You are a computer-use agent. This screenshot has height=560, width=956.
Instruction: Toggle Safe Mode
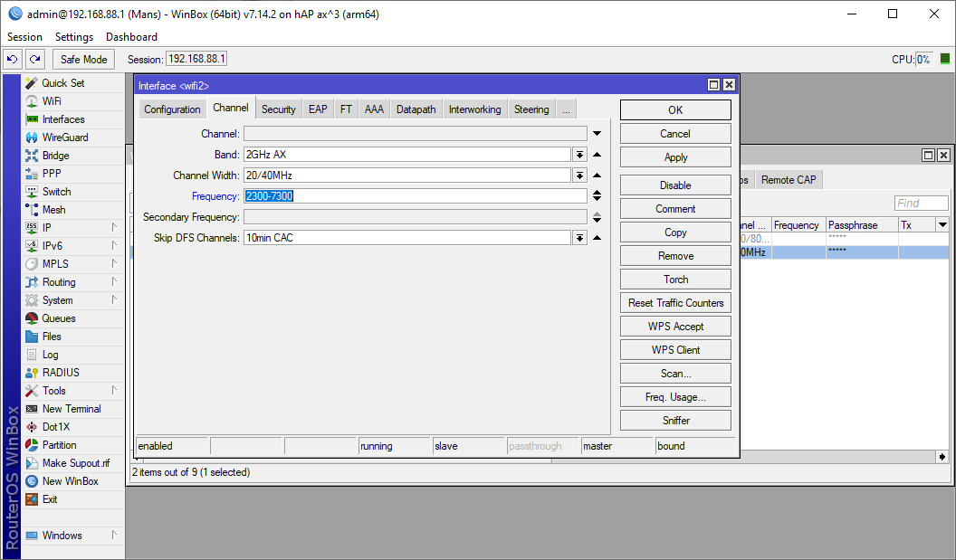tap(83, 59)
